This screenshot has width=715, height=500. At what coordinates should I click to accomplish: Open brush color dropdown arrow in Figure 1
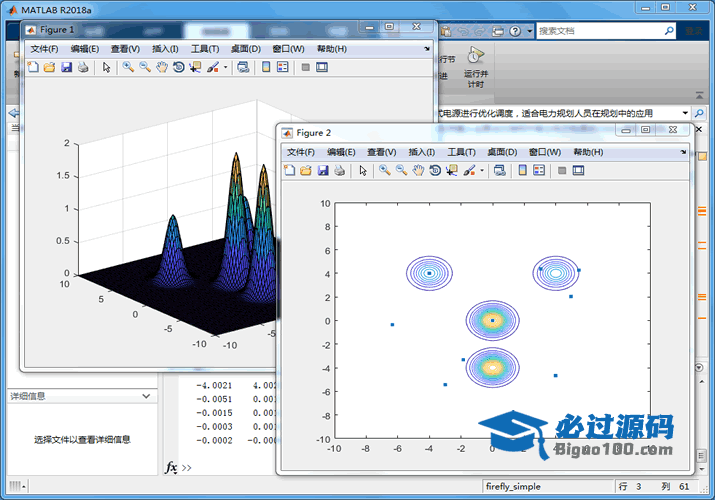(225, 67)
